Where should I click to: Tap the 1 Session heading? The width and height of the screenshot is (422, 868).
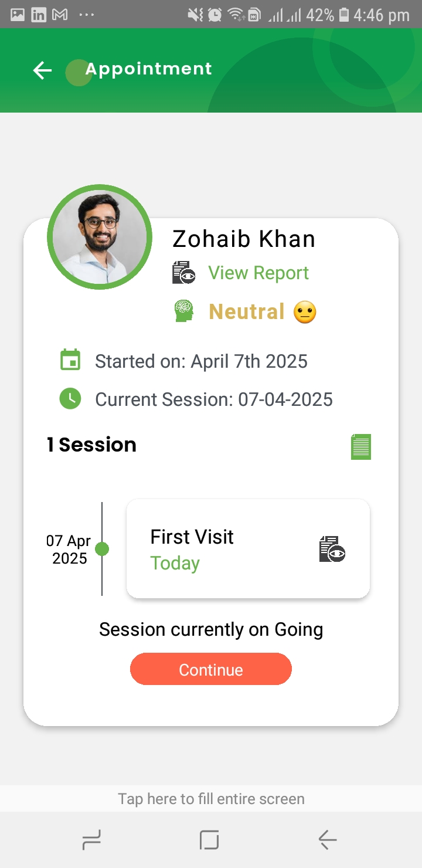click(x=91, y=445)
